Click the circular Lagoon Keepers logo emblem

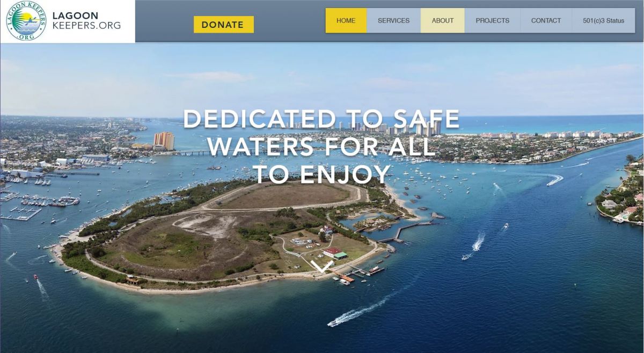25,21
